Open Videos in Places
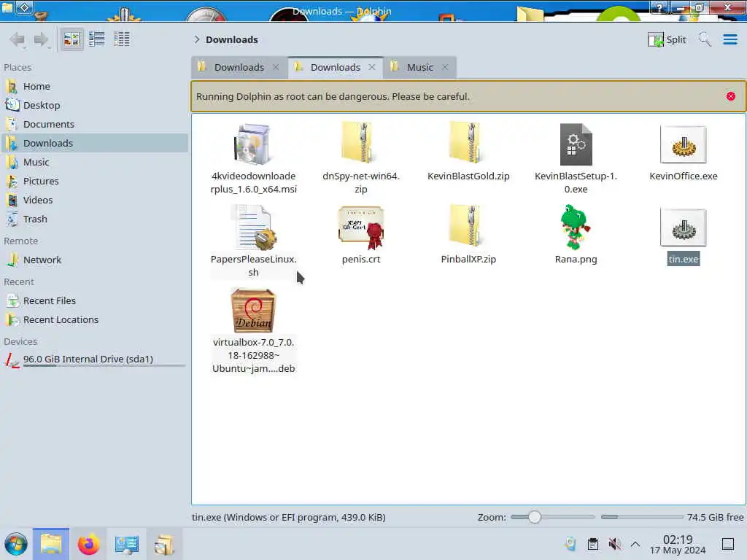The image size is (747, 560). [x=94, y=201]
